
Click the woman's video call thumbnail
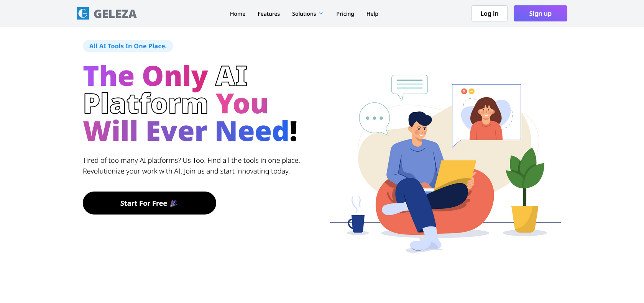point(486,113)
